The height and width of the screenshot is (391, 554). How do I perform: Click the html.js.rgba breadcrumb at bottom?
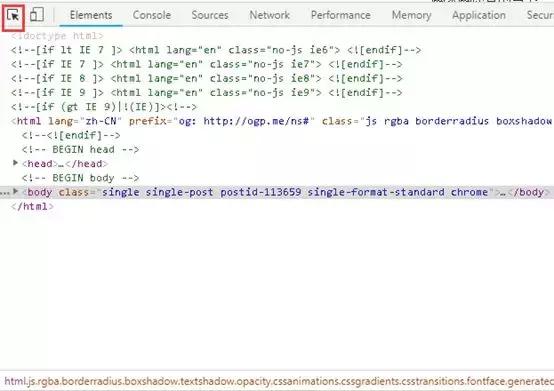[x=279, y=381]
